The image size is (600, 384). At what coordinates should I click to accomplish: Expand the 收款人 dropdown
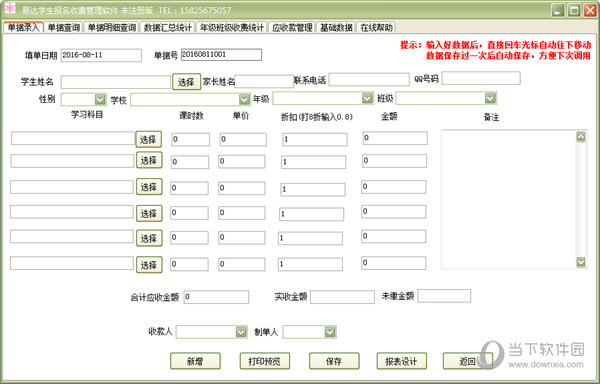tap(241, 332)
